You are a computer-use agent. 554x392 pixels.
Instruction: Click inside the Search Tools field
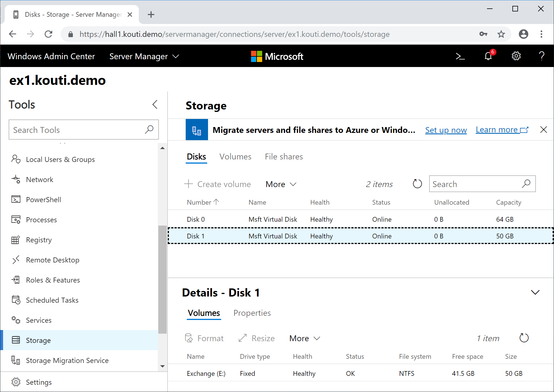83,130
